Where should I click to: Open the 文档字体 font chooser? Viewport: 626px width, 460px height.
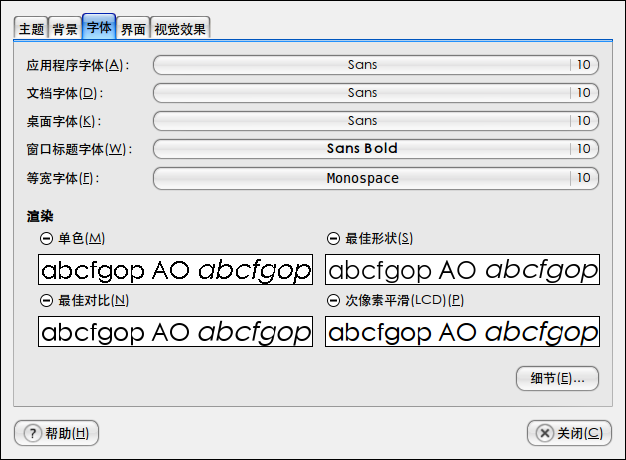point(376,93)
